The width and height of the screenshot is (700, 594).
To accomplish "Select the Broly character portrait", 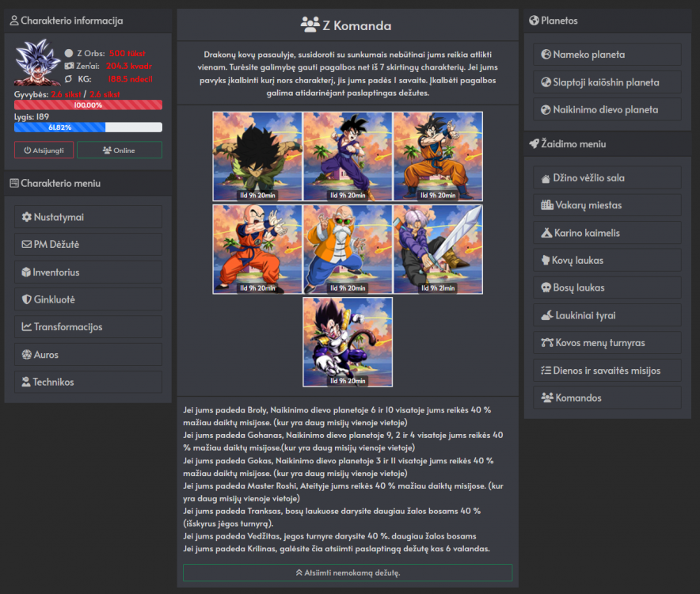I will pyautogui.click(x=257, y=157).
